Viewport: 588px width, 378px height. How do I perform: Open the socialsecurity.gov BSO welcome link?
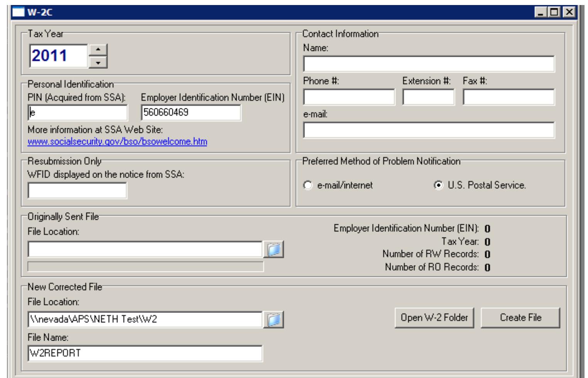pos(117,142)
